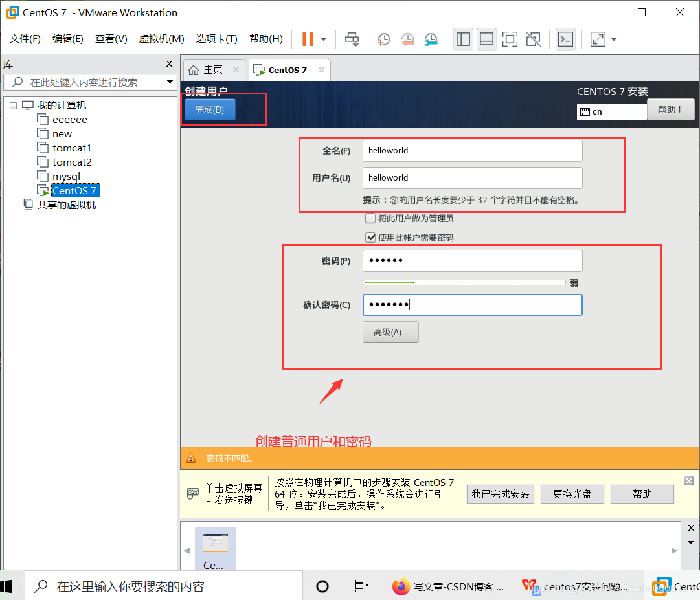
Task: Click the keyboard hint icon in yellow bar
Action: (193, 494)
